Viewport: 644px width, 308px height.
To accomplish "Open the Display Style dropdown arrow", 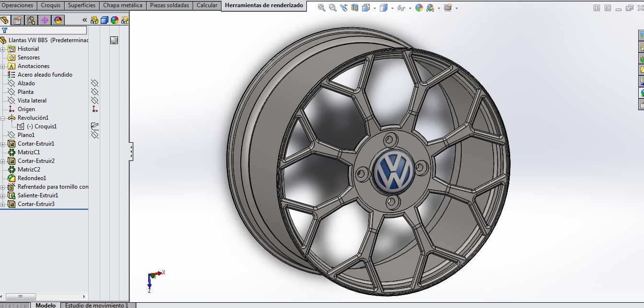I will 392,9.
